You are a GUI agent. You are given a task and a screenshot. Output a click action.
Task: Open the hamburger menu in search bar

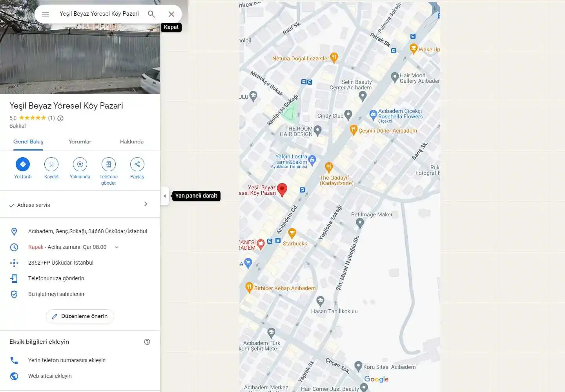[46, 14]
